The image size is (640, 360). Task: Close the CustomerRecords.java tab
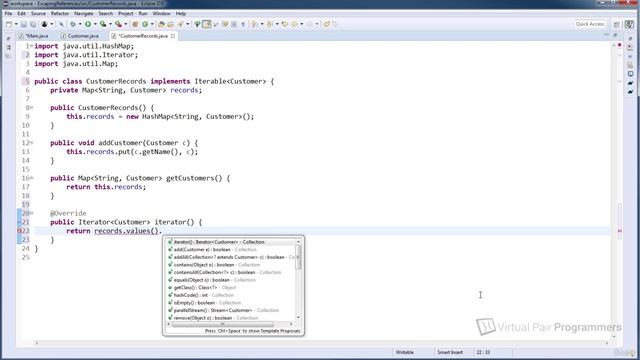tap(173, 36)
